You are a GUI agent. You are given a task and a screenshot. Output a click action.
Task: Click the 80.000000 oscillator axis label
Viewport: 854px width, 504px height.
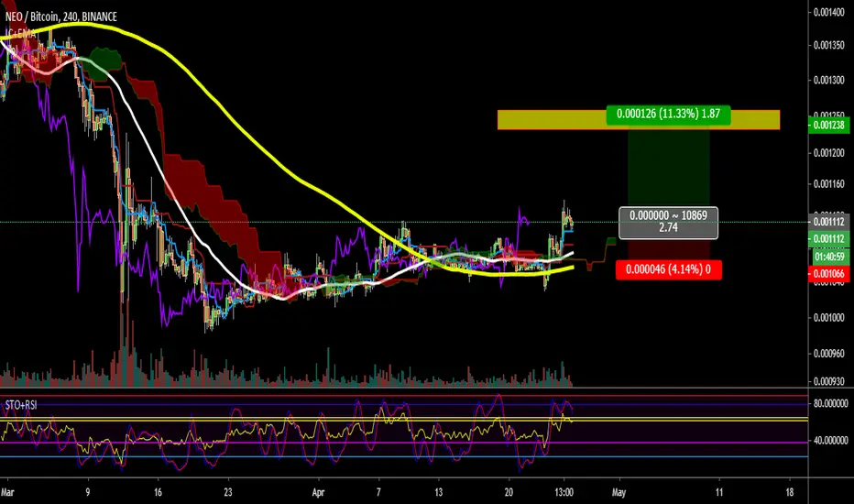click(830, 404)
